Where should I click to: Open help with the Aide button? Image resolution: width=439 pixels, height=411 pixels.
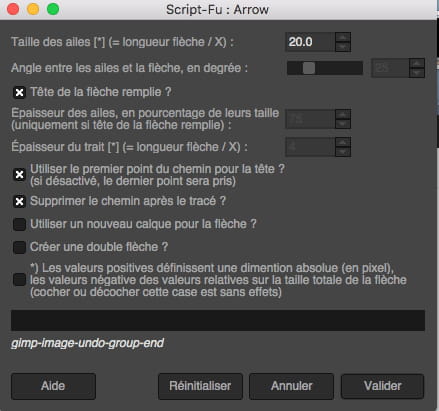(53, 386)
